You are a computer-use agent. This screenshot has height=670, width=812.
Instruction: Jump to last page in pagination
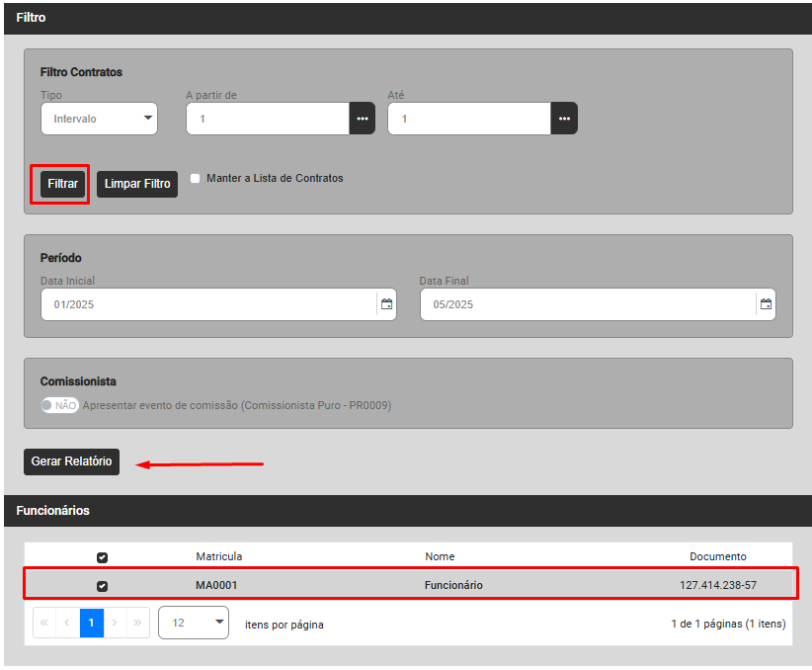[x=137, y=624]
